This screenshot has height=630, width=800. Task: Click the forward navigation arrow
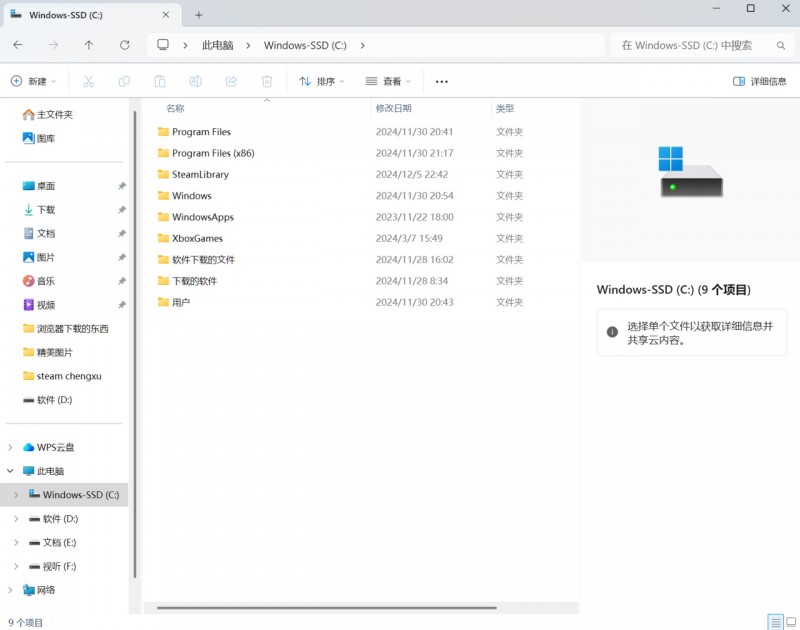(54, 45)
